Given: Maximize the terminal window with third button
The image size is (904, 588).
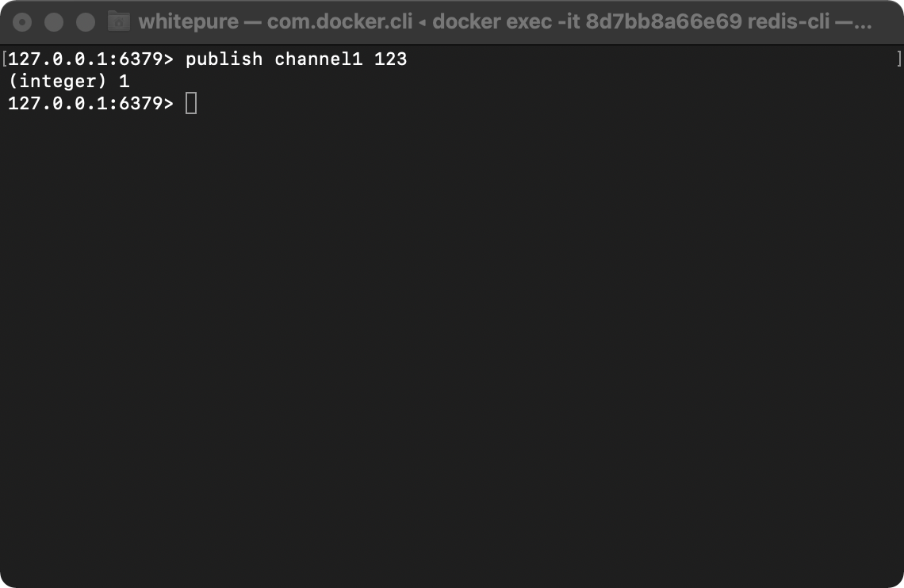Looking at the screenshot, I should click(x=86, y=22).
